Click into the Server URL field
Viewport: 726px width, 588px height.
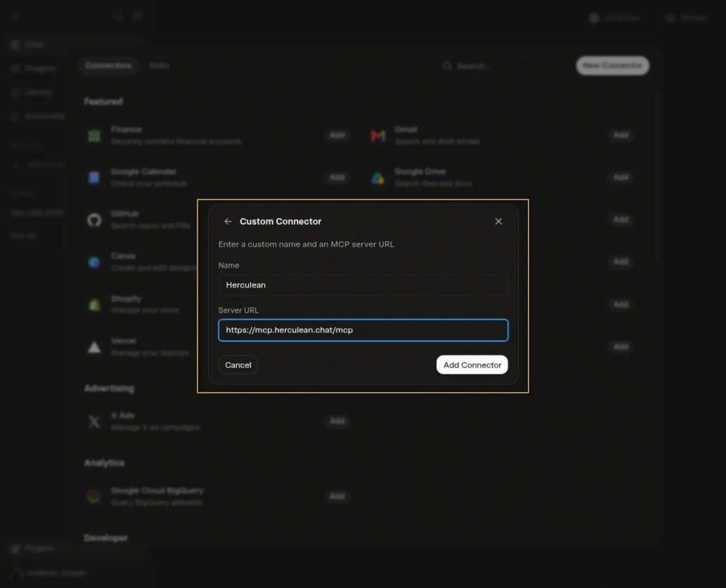363,330
